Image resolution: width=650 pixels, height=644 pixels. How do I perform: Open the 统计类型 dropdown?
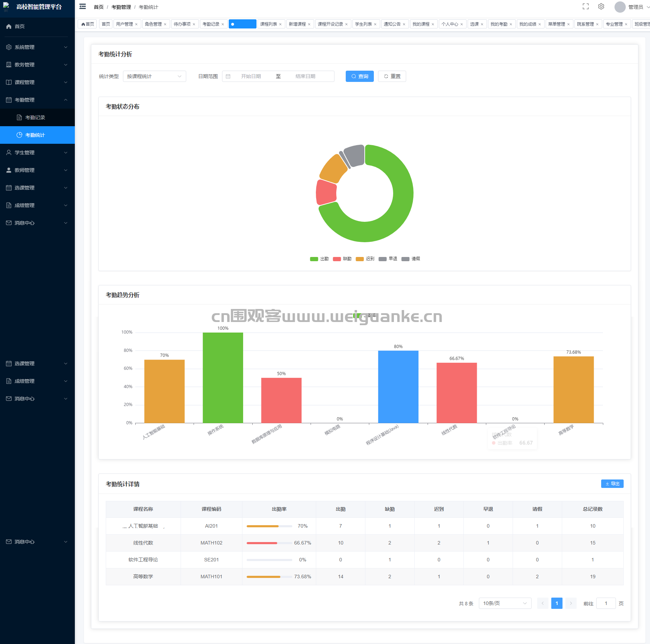154,76
